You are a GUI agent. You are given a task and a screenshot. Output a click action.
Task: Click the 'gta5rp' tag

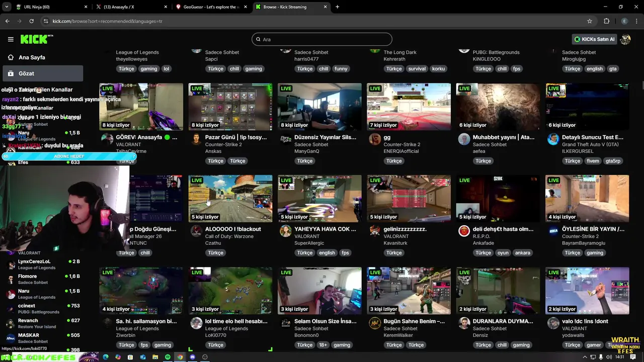click(613, 161)
